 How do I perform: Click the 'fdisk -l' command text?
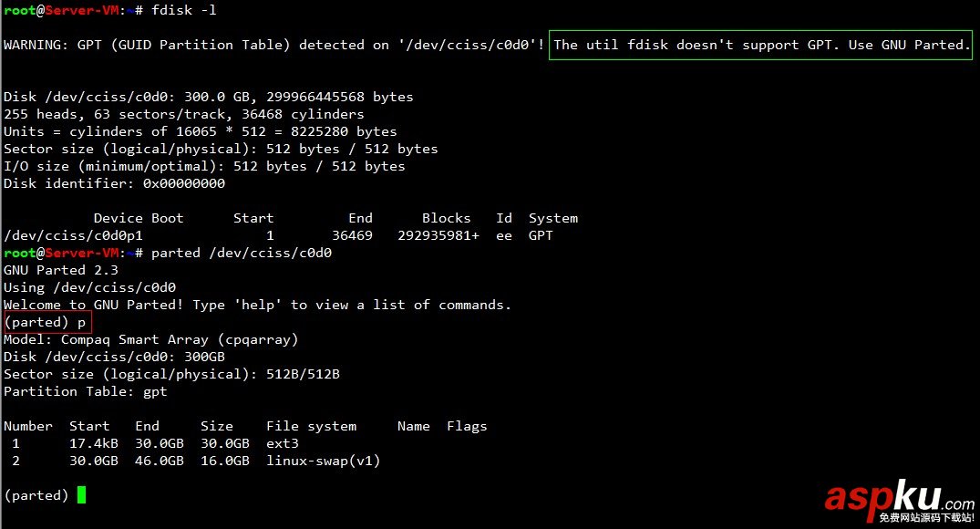(184, 10)
